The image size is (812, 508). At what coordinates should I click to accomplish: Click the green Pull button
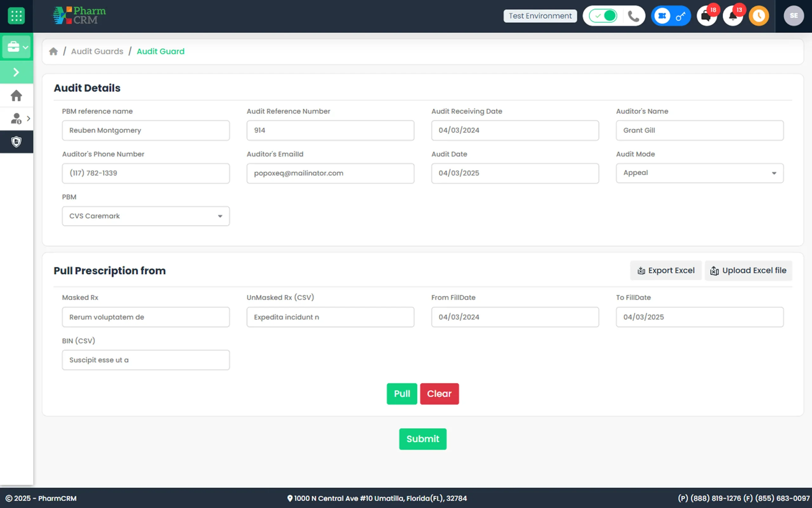tap(402, 394)
